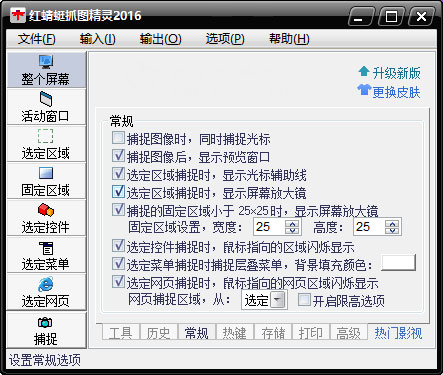The image size is (443, 375).
Task: Switch to the 常规 tab
Action: tap(197, 332)
